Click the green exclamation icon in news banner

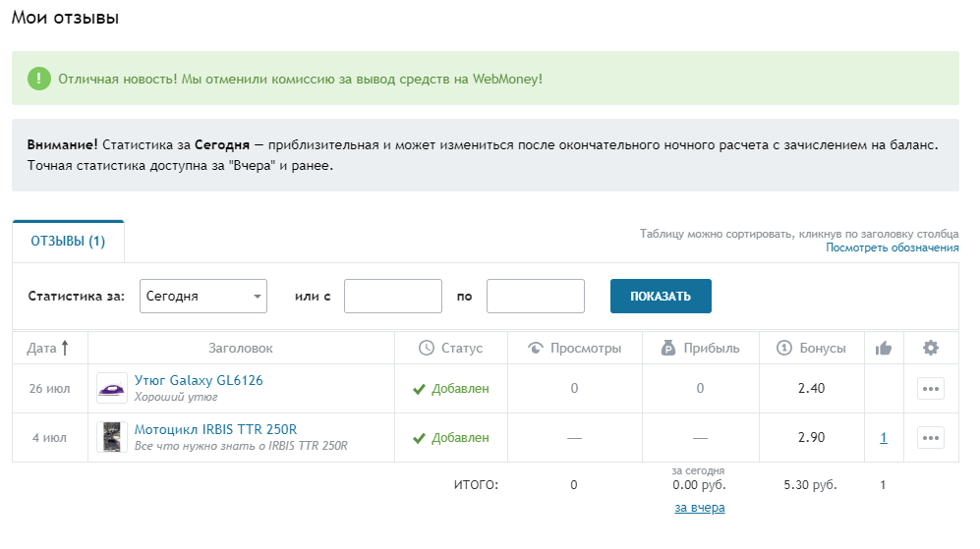[x=38, y=79]
